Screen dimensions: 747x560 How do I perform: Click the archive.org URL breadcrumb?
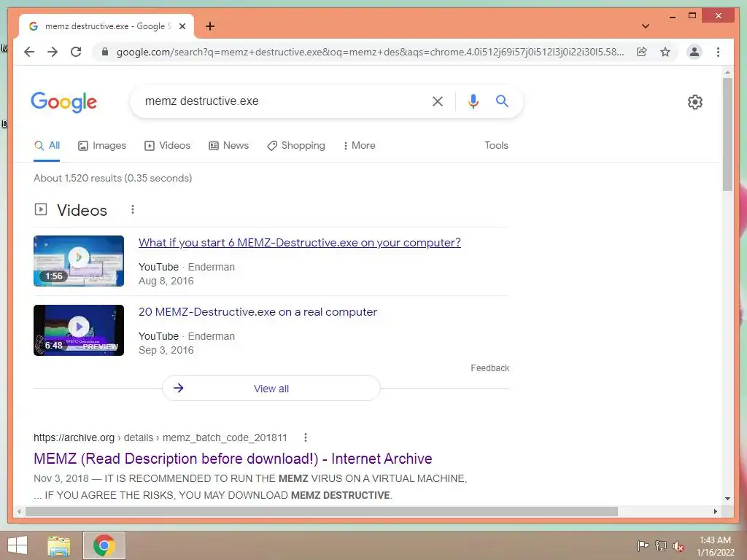coord(160,437)
